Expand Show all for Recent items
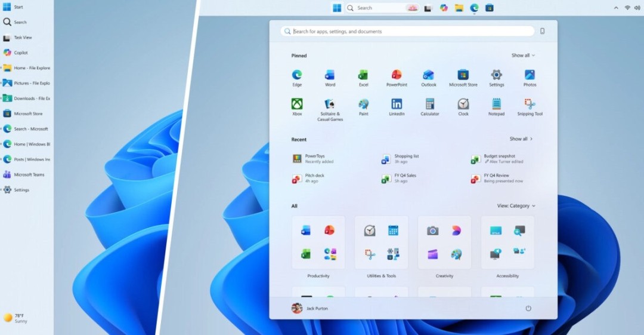Viewport: 644px width, 335px height. (521, 139)
